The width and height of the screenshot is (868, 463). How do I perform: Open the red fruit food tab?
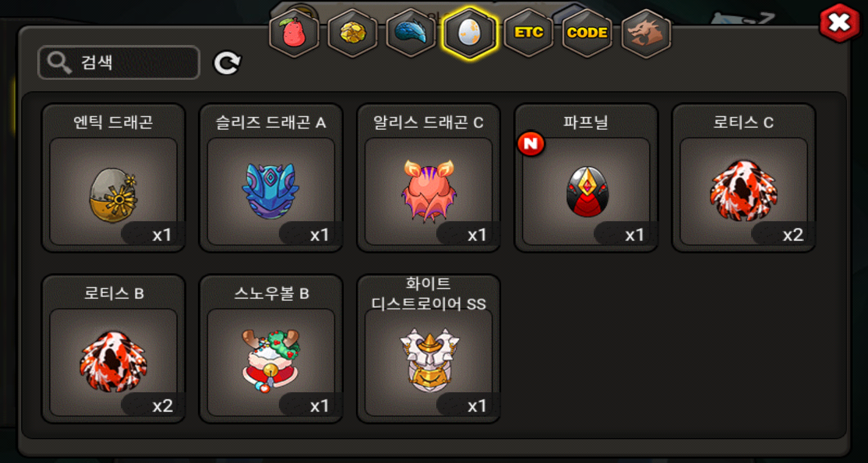[x=294, y=33]
